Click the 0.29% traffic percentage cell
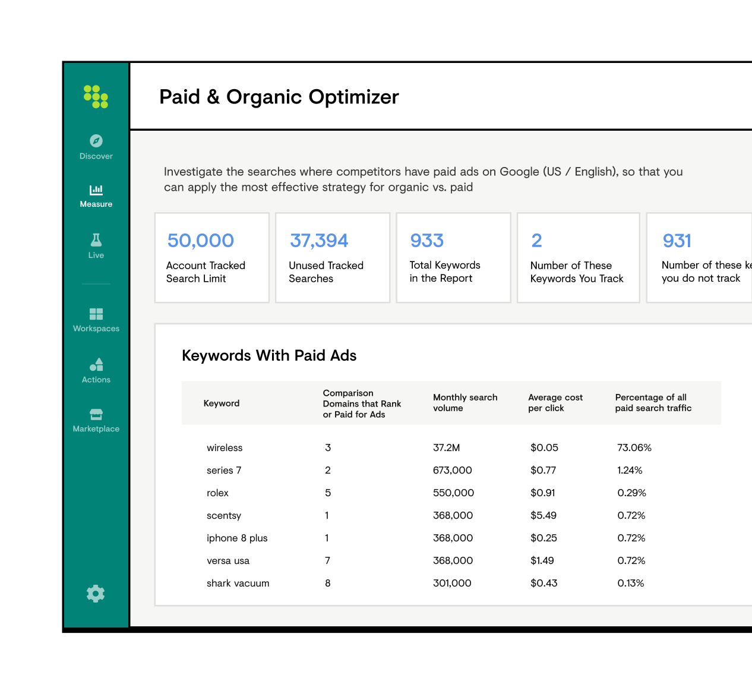Screen dimensions: 752x700 631,493
